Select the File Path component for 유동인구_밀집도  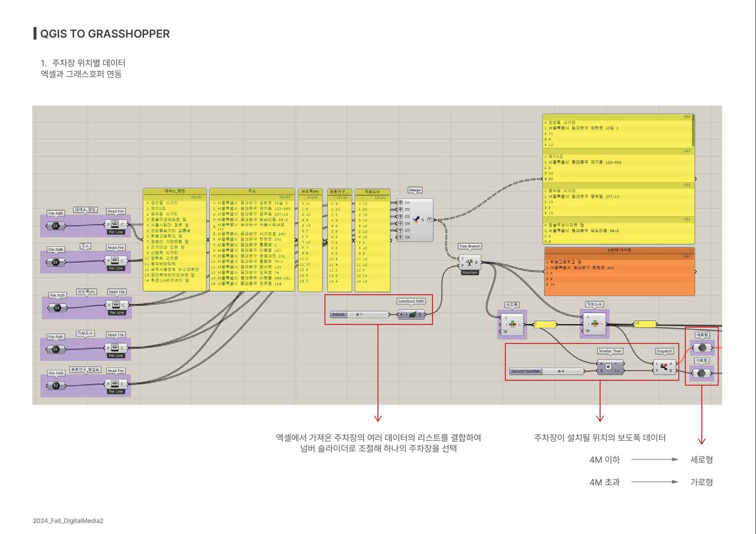click(x=55, y=385)
